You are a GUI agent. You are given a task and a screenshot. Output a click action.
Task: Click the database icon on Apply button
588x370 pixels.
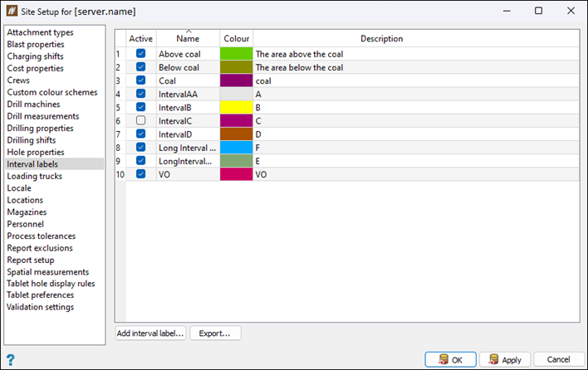pyautogui.click(x=493, y=359)
